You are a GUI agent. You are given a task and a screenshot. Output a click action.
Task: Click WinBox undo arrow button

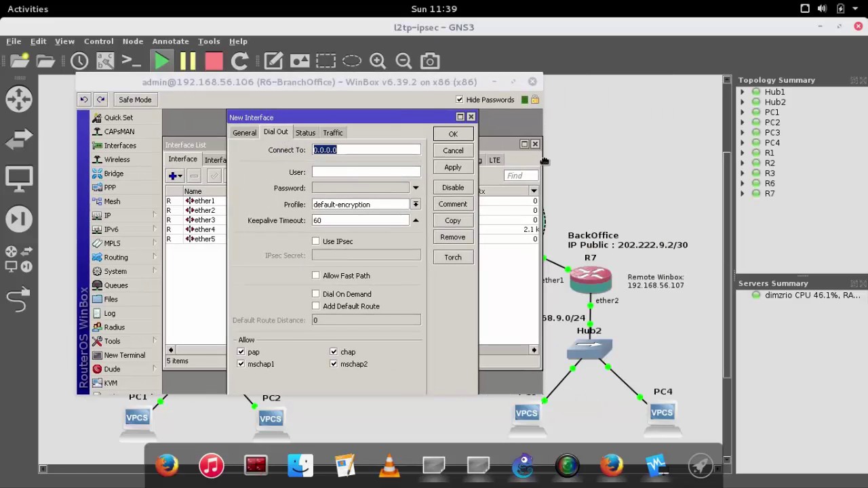pyautogui.click(x=83, y=100)
